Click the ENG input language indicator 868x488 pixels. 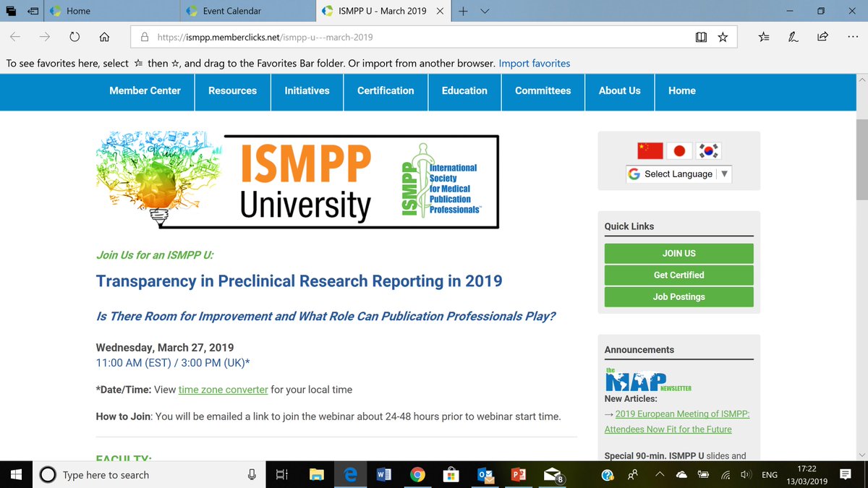(770, 475)
